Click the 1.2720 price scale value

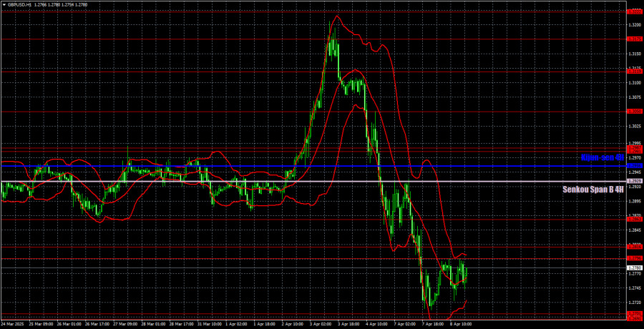(635, 303)
